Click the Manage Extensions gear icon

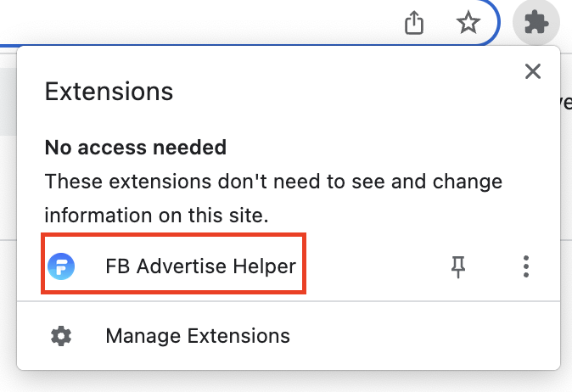61,336
